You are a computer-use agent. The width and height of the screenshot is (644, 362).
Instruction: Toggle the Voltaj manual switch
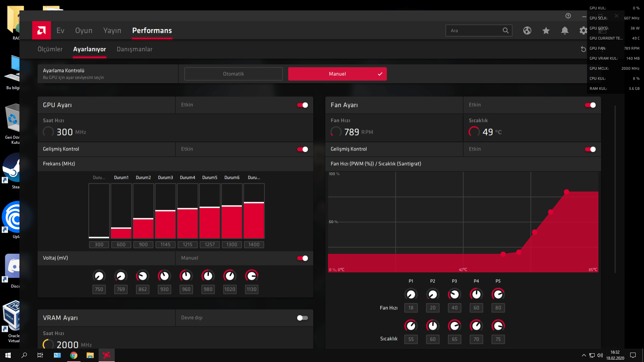click(302, 258)
